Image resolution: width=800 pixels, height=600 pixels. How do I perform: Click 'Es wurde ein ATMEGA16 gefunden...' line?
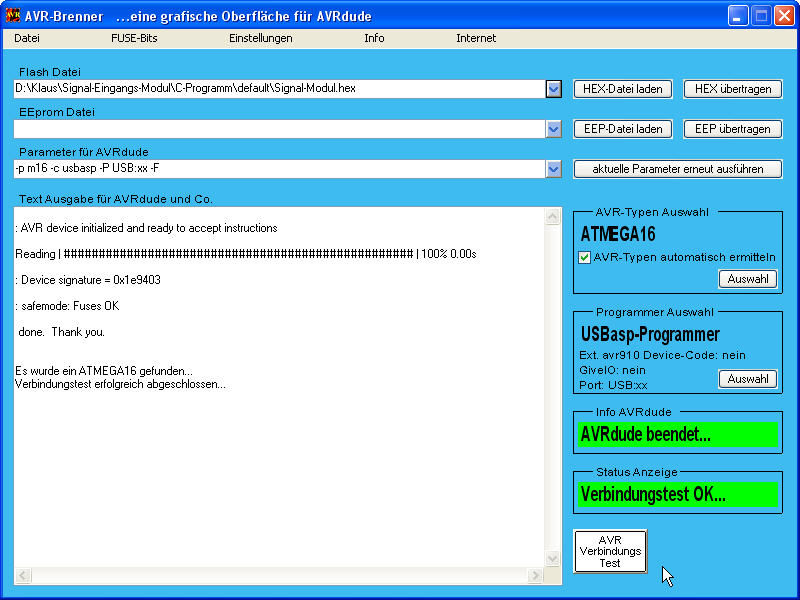coord(104,371)
